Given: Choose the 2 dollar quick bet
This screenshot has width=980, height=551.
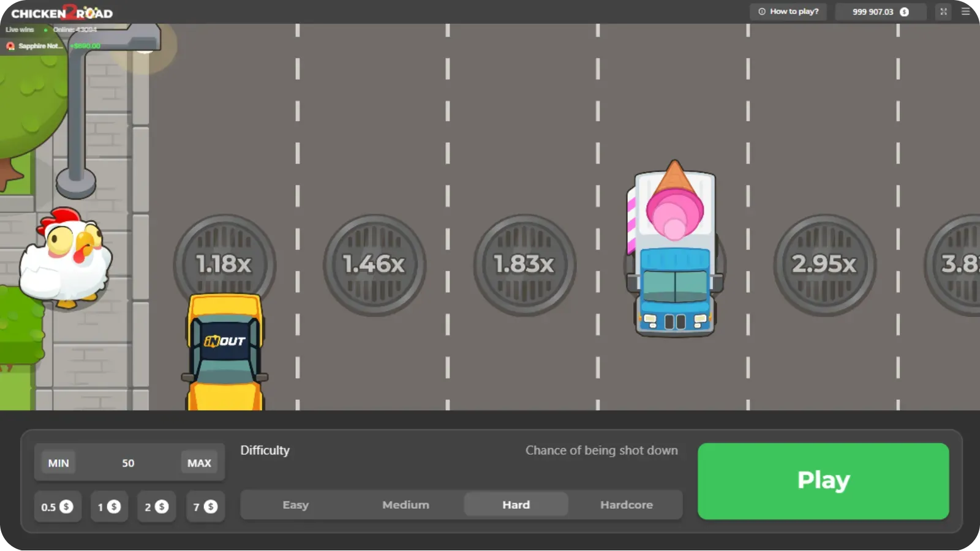Looking at the screenshot, I should pos(157,507).
